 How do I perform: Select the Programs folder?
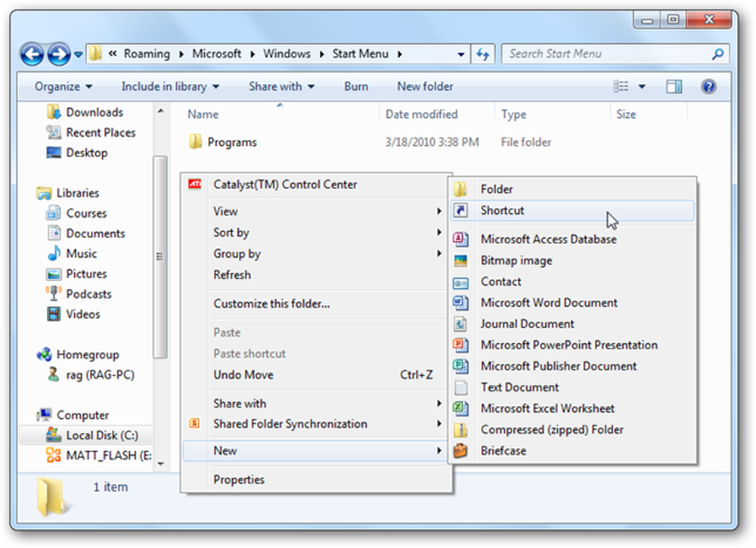click(223, 143)
